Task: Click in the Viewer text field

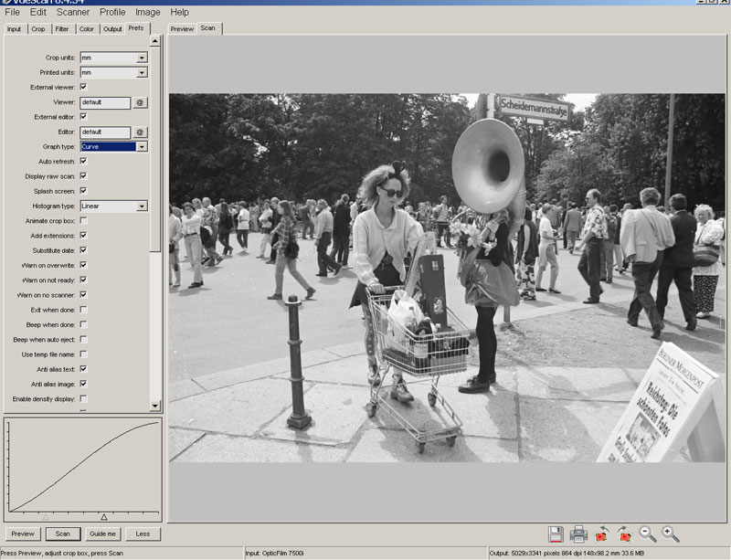Action: [105, 102]
